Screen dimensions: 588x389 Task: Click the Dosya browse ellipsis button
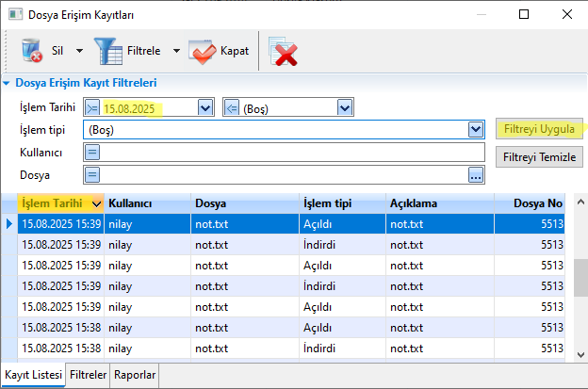pyautogui.click(x=476, y=174)
